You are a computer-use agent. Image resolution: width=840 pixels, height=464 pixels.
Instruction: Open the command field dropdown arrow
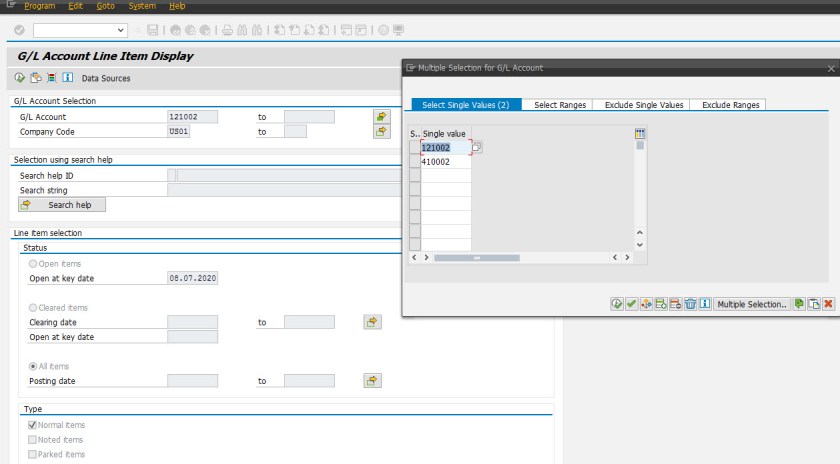tap(121, 31)
